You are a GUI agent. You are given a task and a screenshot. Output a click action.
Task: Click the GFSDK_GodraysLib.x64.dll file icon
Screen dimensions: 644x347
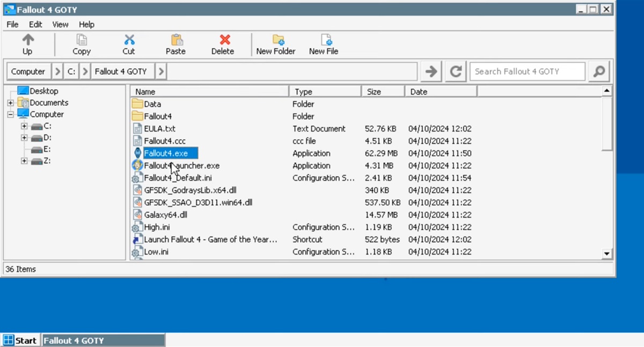point(137,190)
